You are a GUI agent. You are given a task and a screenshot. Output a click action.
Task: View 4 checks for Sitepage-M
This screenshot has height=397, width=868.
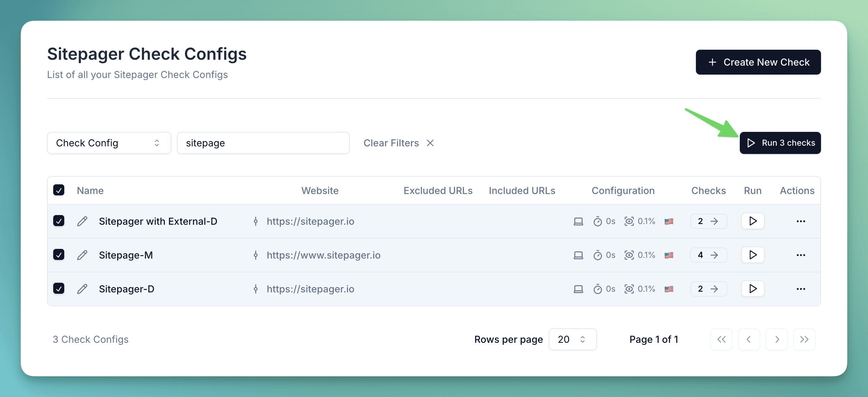point(709,255)
